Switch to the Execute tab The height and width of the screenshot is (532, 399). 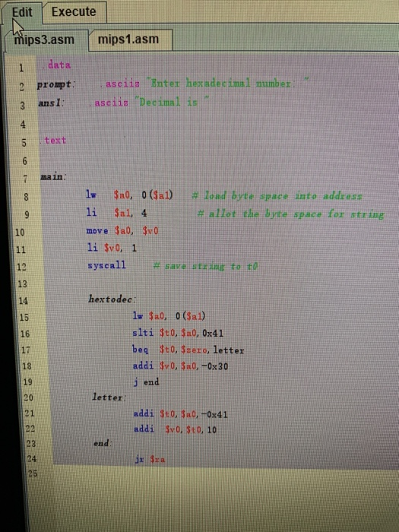click(x=74, y=12)
